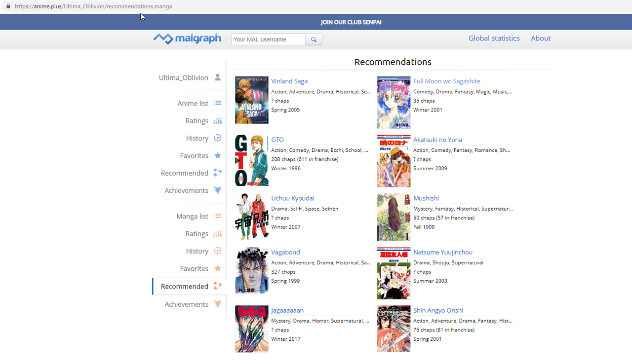Click JOIN OUR CLUB SENPAI banner

[351, 22]
